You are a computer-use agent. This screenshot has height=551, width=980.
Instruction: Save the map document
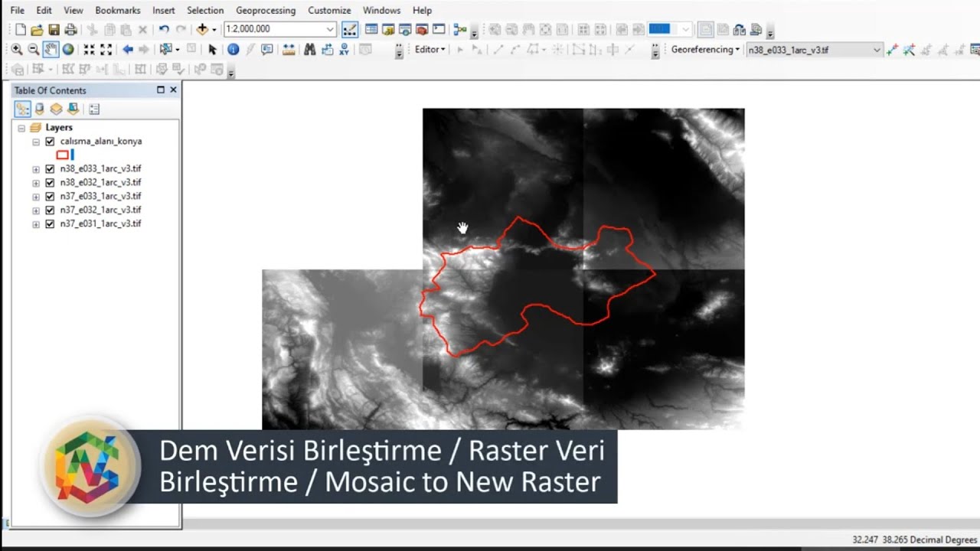point(54,29)
